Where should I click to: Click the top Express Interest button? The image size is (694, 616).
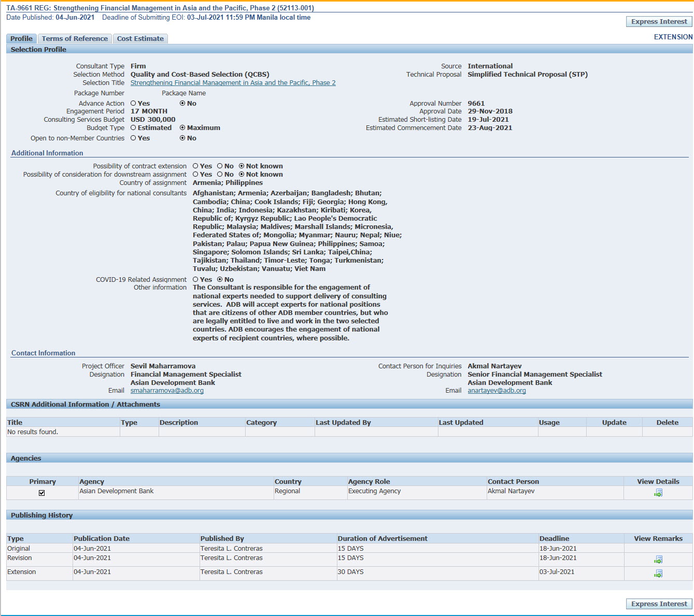click(x=659, y=22)
